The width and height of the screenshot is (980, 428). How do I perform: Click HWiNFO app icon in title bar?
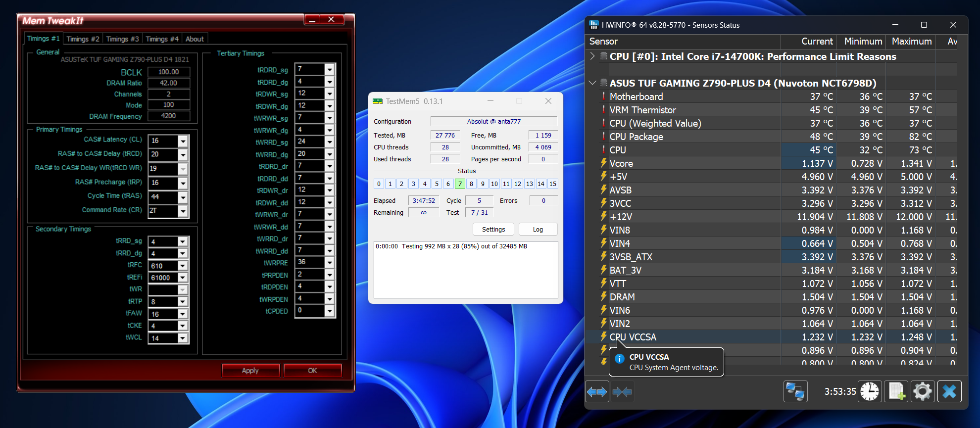tap(593, 25)
